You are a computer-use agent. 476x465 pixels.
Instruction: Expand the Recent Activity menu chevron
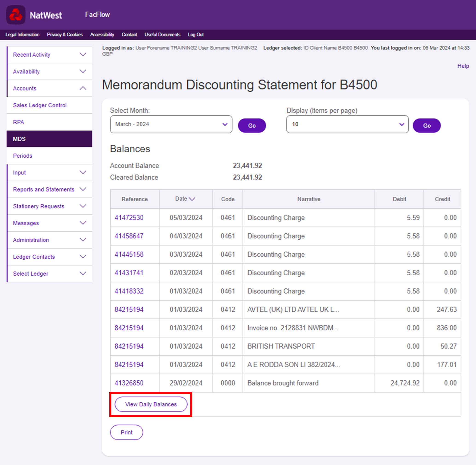tap(83, 54)
